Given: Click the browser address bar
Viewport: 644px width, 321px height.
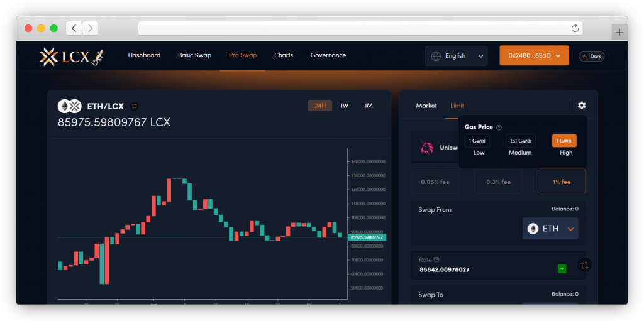Looking at the screenshot, I should pos(360,28).
